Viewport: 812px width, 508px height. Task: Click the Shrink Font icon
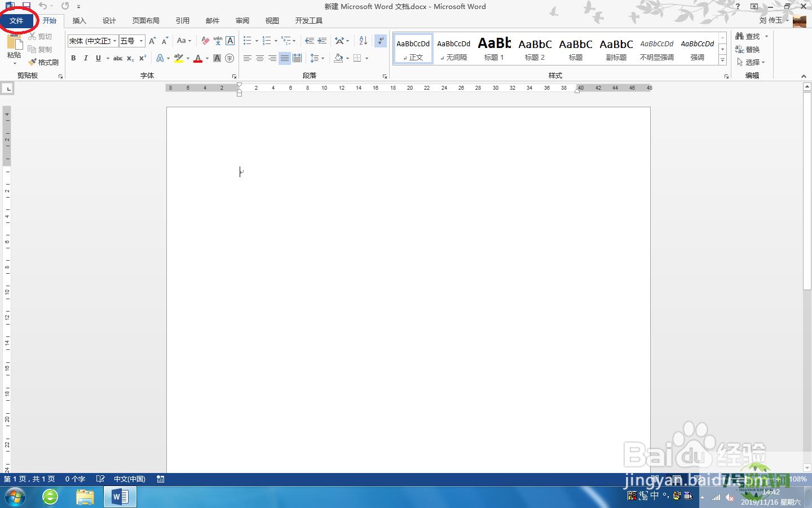click(165, 41)
